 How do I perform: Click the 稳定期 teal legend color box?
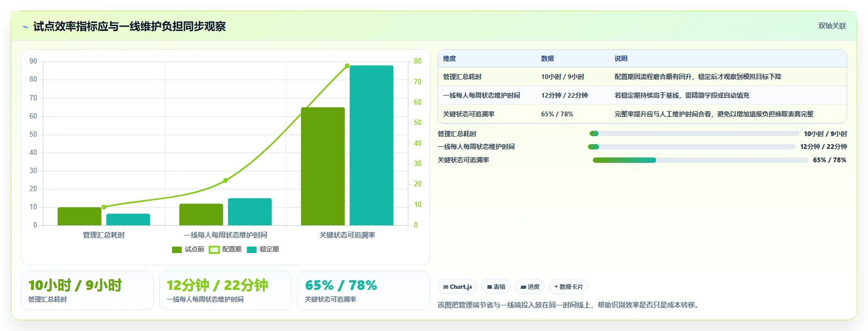[252, 249]
